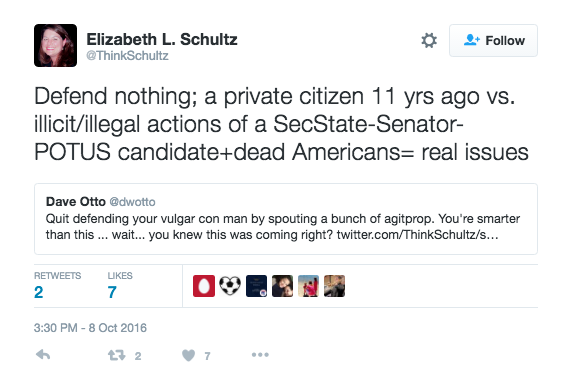Screen dimensions: 570x388
Task: Open the dark blue avatar liker
Action: [256, 286]
